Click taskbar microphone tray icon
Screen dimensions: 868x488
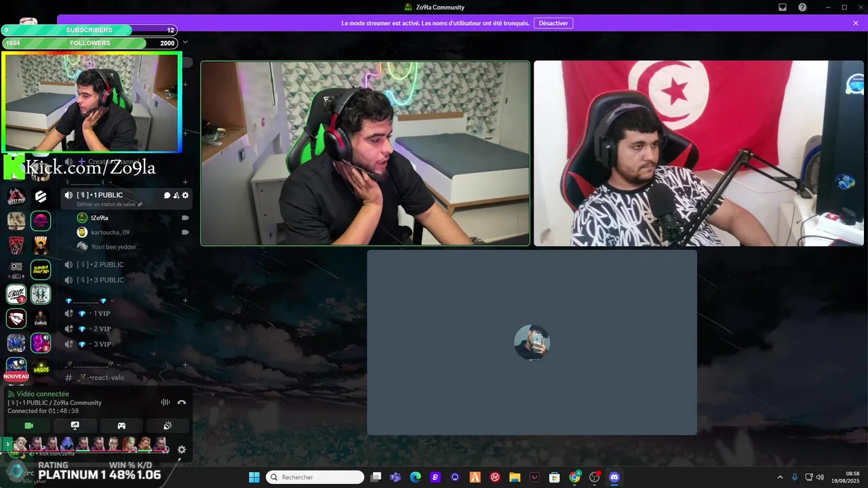(794, 477)
